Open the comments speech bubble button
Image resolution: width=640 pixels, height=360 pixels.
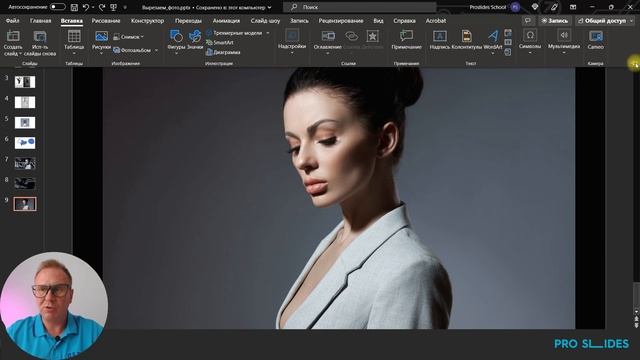click(x=528, y=20)
